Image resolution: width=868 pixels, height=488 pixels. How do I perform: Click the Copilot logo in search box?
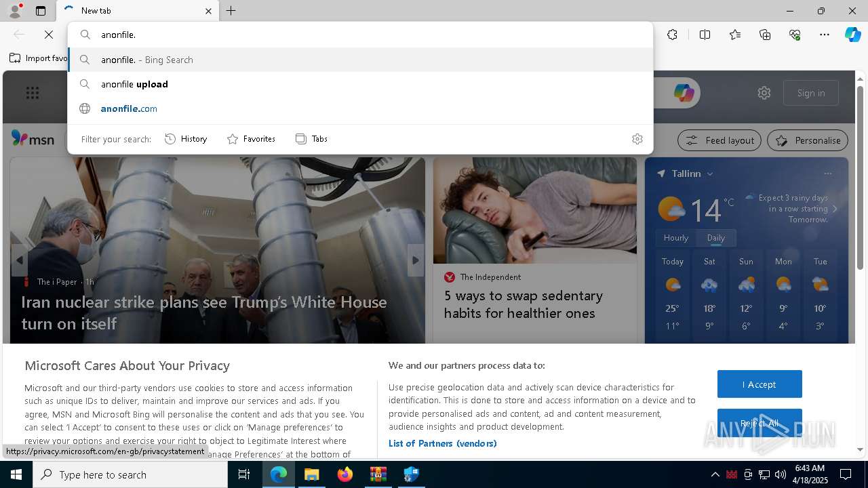coord(684,93)
